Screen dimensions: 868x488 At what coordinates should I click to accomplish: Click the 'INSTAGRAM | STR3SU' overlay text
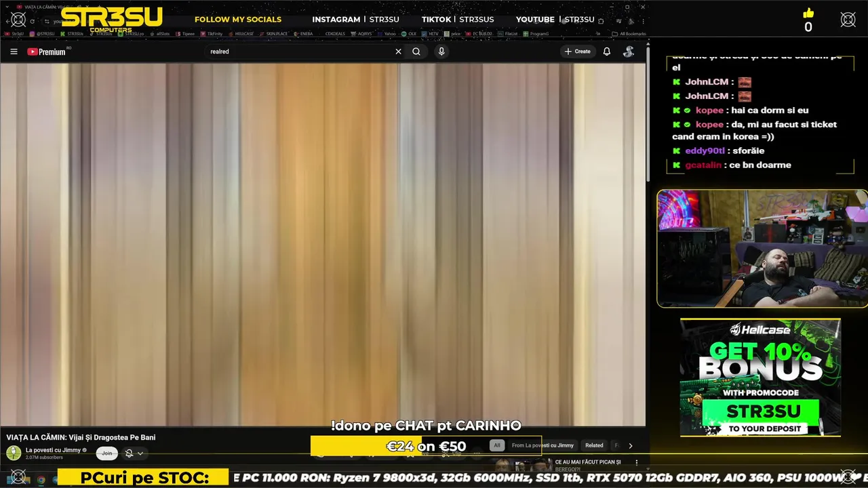click(355, 19)
